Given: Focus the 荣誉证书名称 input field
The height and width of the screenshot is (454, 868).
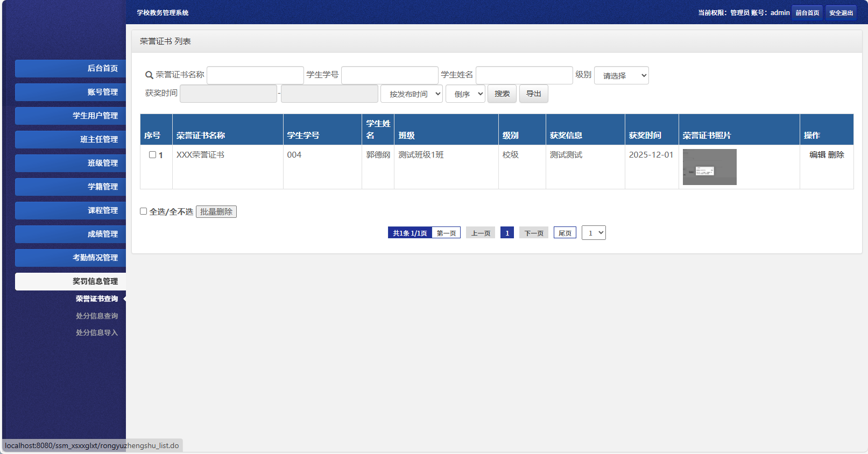Looking at the screenshot, I should coord(255,75).
